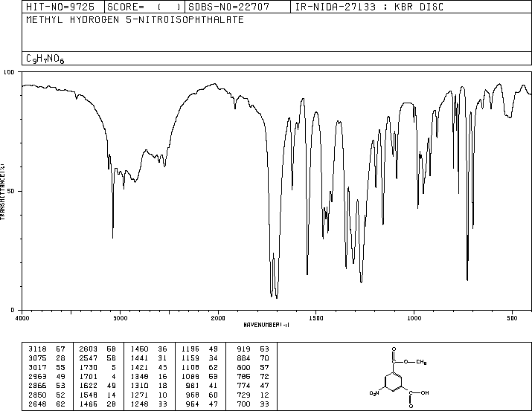Image resolution: width=532 pixels, height=411 pixels.
Task: Click the TRANSMITTANCE axis title
Action: coord(2,192)
